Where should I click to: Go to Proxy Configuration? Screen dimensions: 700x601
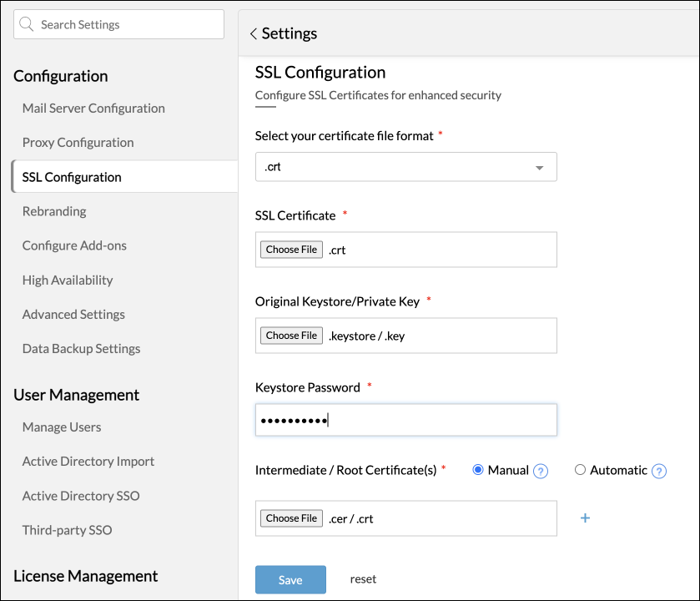click(x=78, y=143)
